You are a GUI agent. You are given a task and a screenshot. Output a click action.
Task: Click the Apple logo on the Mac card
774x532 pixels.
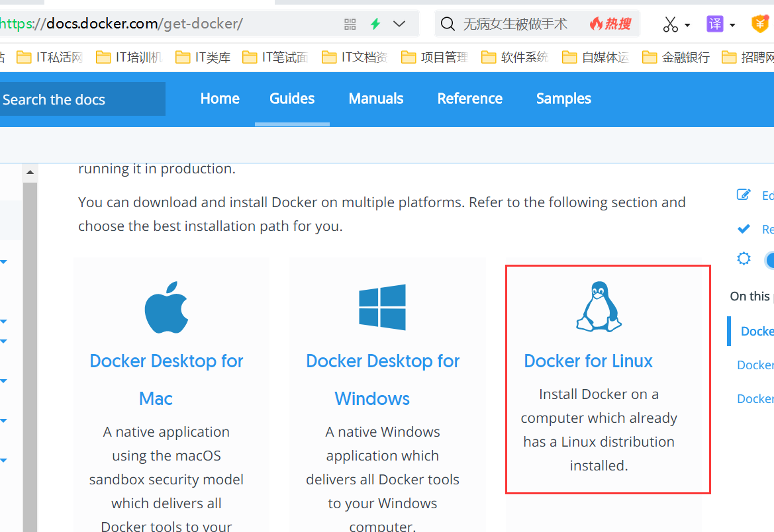pos(166,306)
